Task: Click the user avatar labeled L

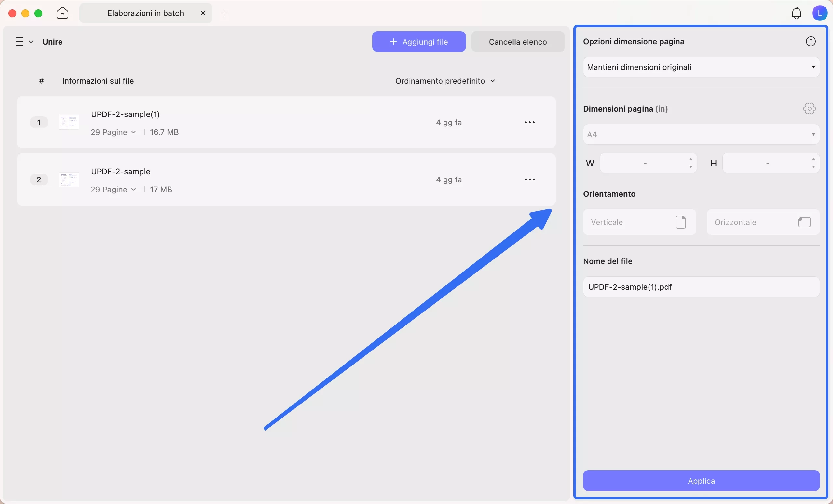Action: coord(819,13)
